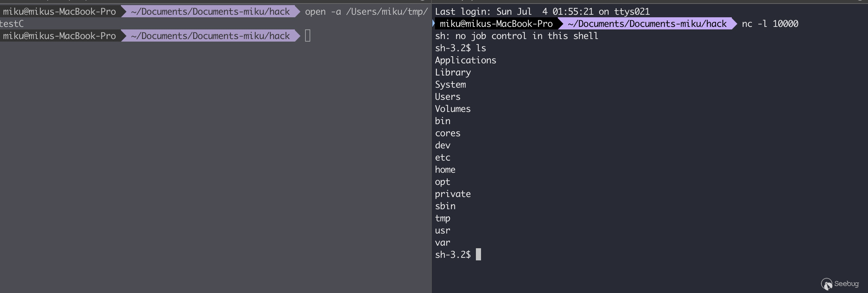The width and height of the screenshot is (868, 293).
Task: Click the 'private' directory entry
Action: point(453,194)
